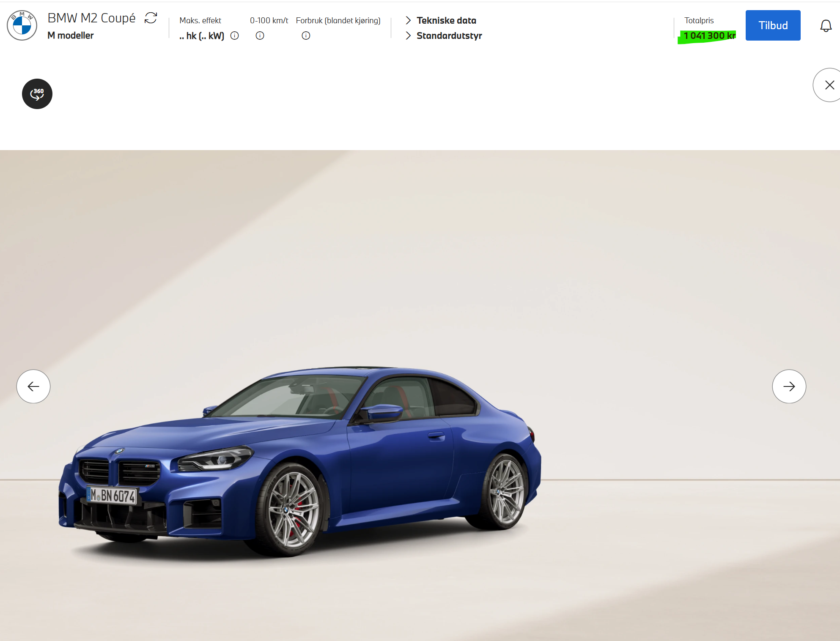Open the notifications bell
Screen dimensions: 840x641
[826, 26]
